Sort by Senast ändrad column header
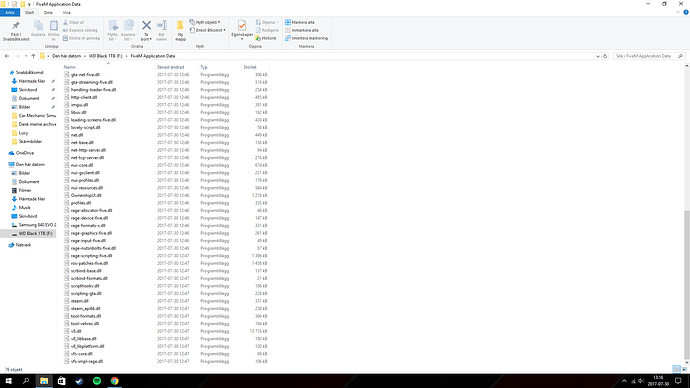 (x=176, y=67)
